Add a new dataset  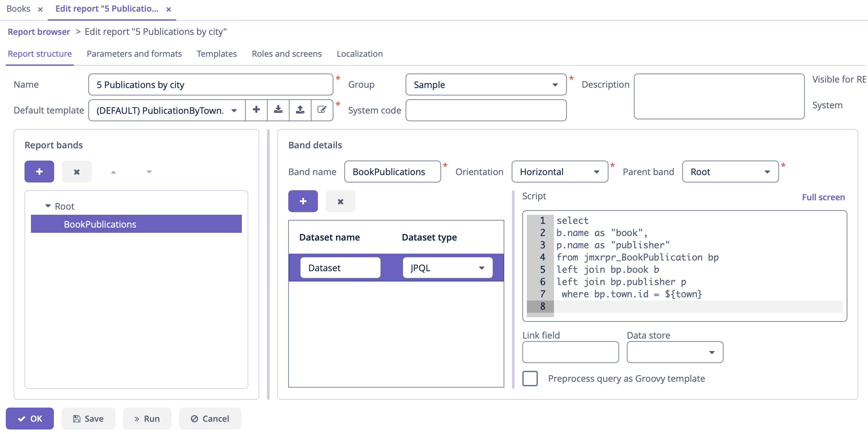(x=303, y=201)
